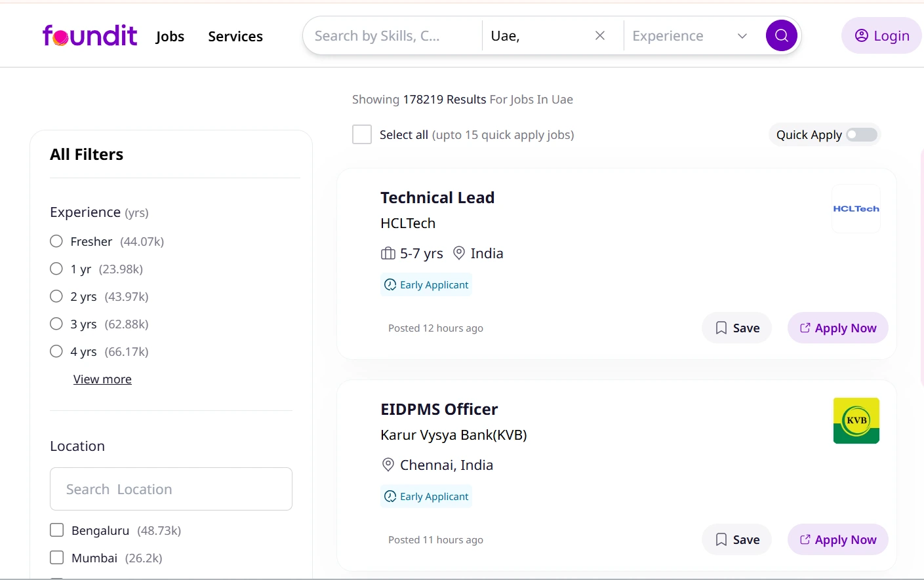Click the Experience (yrs) filter heading
Screen dimensions: 924x580
click(99, 212)
